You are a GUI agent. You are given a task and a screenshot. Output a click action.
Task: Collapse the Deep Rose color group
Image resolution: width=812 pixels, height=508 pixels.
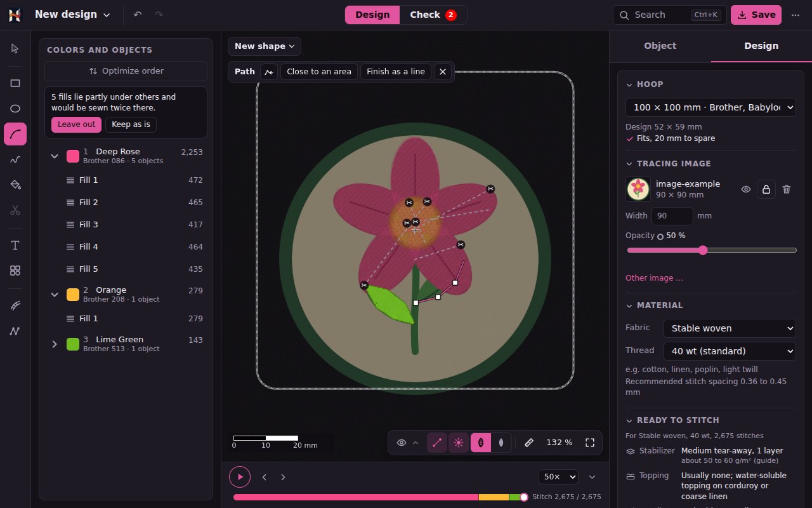[x=55, y=156]
